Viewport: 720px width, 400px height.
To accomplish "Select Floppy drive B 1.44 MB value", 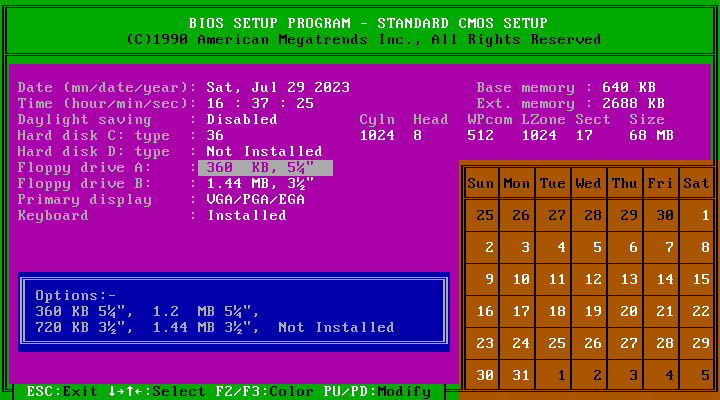I will click(x=260, y=184).
